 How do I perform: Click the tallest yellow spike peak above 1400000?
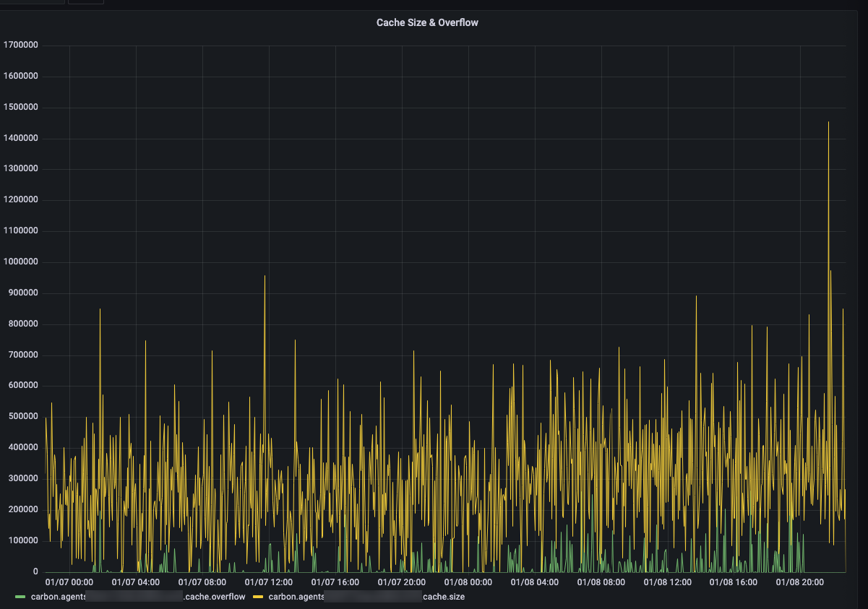(x=828, y=123)
